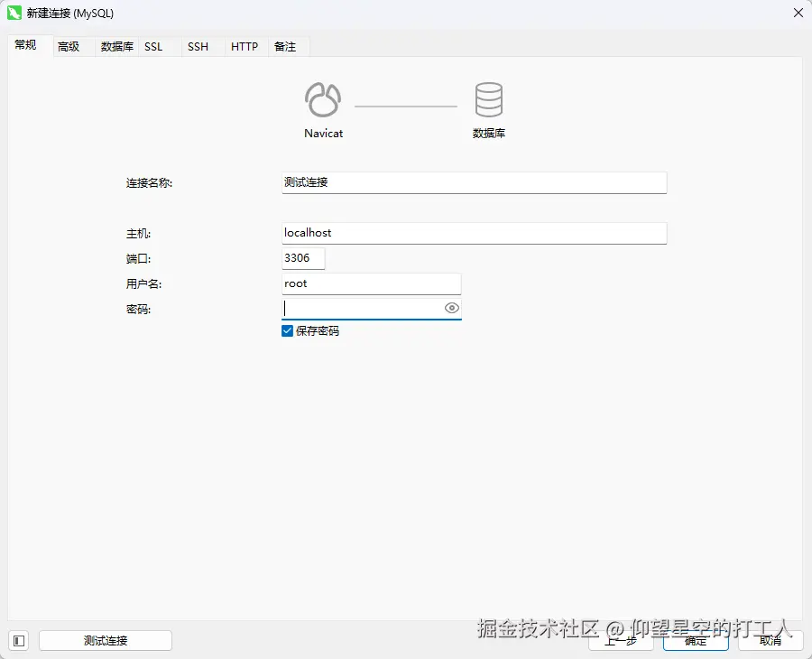Click the 连接名称: label
This screenshot has height=659, width=812.
149,183
